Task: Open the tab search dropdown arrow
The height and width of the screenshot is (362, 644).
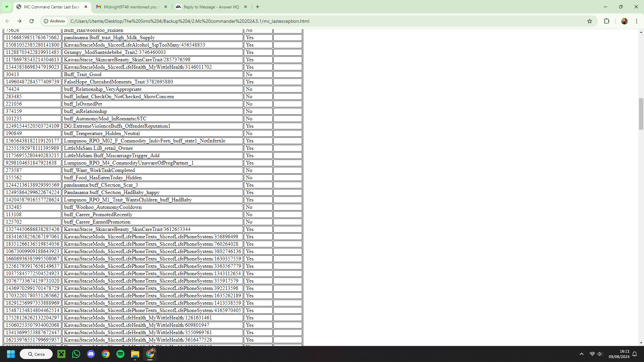Action: click(x=6, y=7)
